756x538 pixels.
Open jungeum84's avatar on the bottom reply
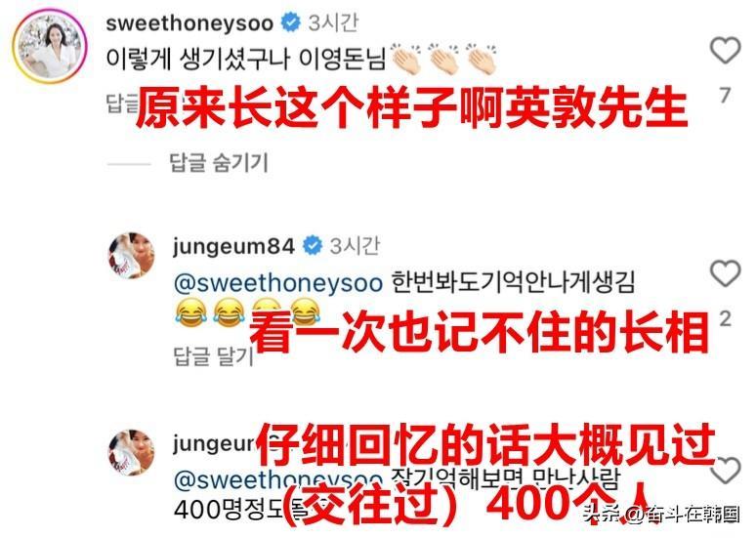point(132,453)
